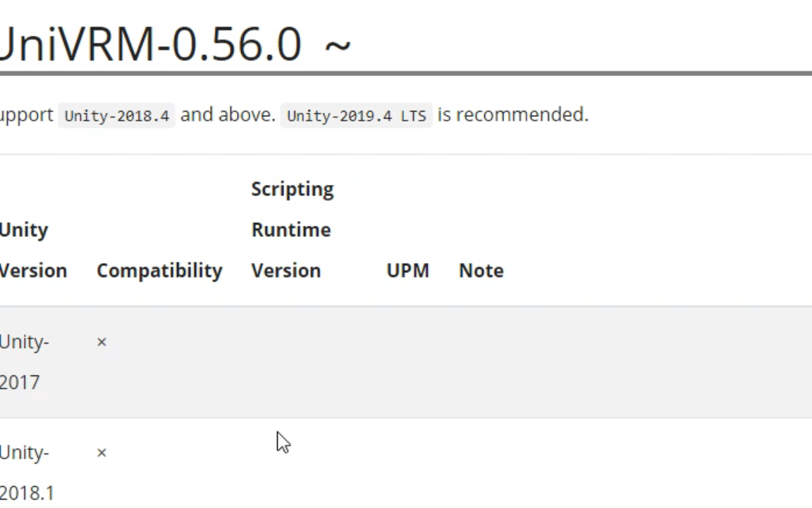Image resolution: width=812 pixels, height=508 pixels.
Task: Click the tilde after the heading version
Action: tap(338, 47)
